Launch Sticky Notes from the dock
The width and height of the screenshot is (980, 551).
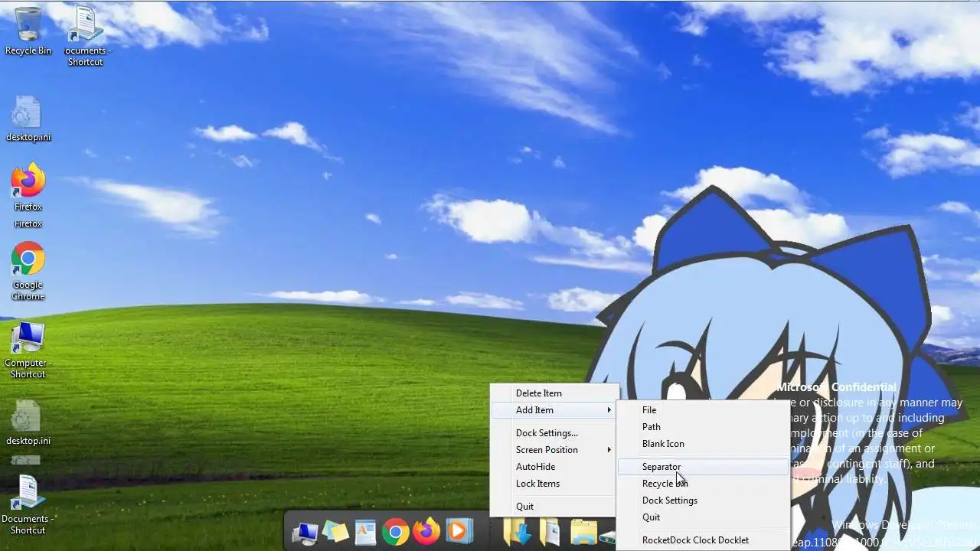pos(335,532)
